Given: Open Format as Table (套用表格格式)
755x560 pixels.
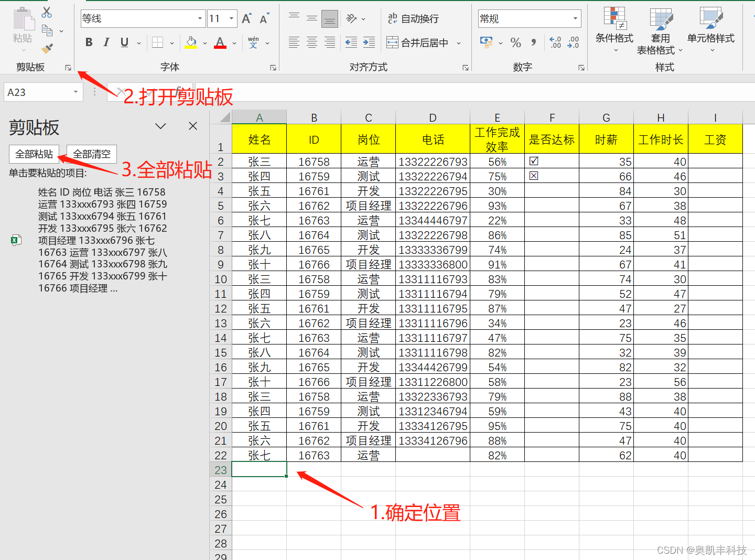Looking at the screenshot, I should (x=660, y=31).
